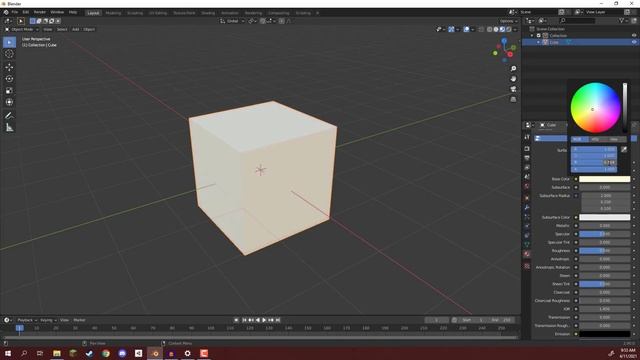
Task: Open timeline Playback dropdown
Action: pos(27,320)
